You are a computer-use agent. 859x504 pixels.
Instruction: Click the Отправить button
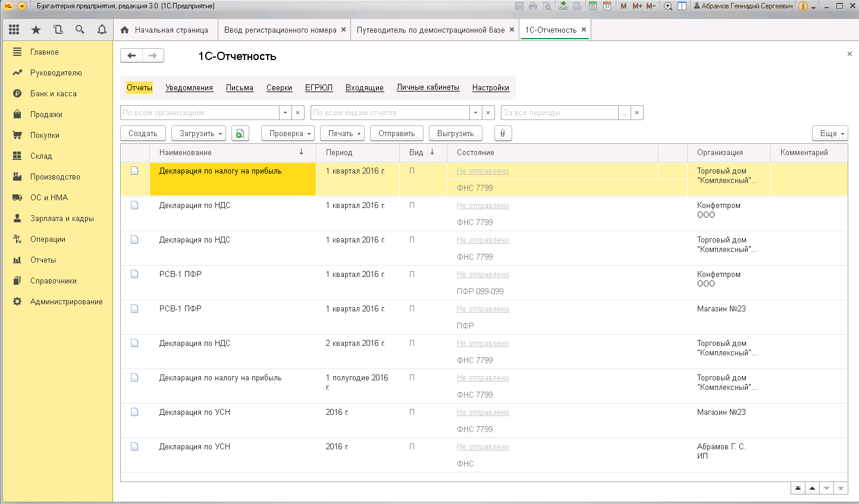tap(397, 134)
